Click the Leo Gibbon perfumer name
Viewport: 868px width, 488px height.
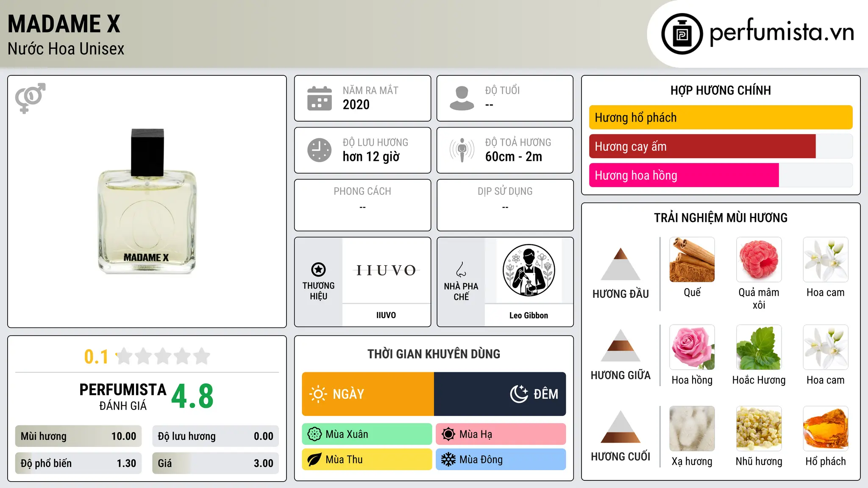[x=529, y=316]
